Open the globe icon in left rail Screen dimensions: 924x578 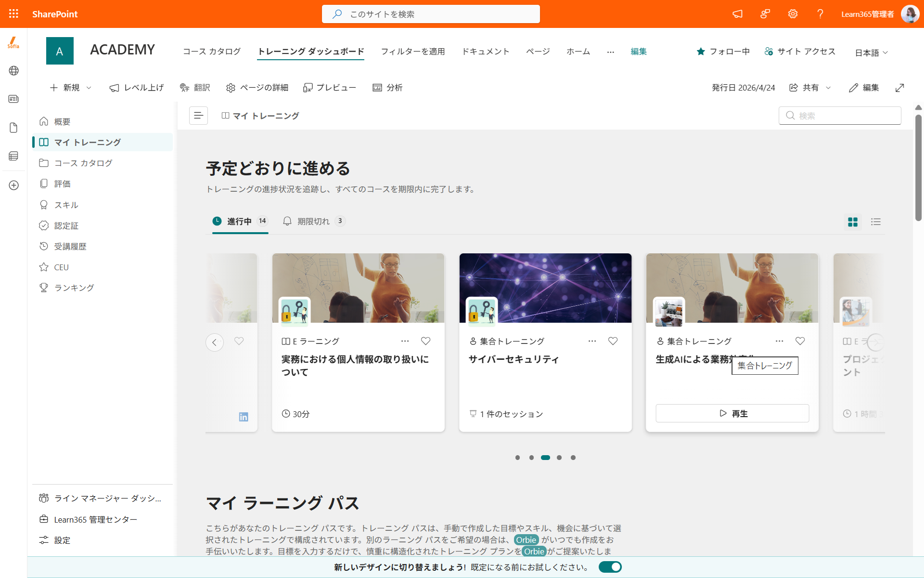(13, 71)
